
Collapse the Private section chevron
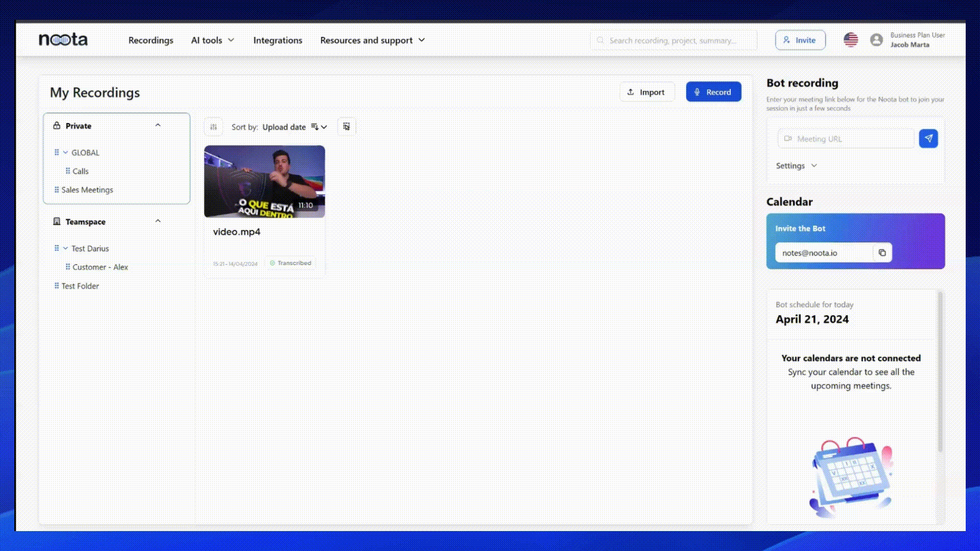pos(158,125)
